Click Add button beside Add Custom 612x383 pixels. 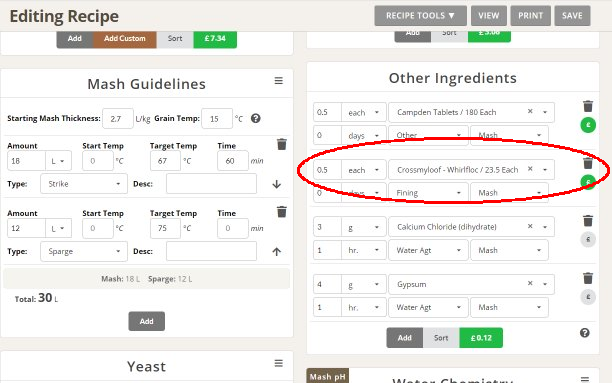(x=75, y=39)
